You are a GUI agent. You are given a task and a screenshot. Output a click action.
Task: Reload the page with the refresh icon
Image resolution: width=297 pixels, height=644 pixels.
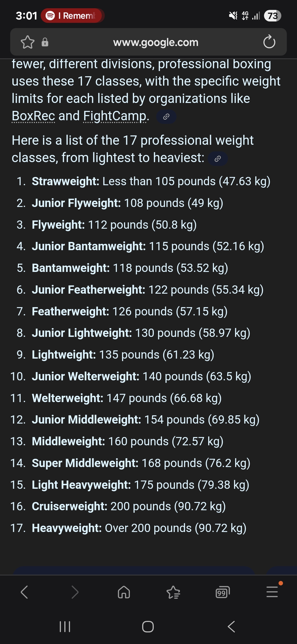click(269, 42)
